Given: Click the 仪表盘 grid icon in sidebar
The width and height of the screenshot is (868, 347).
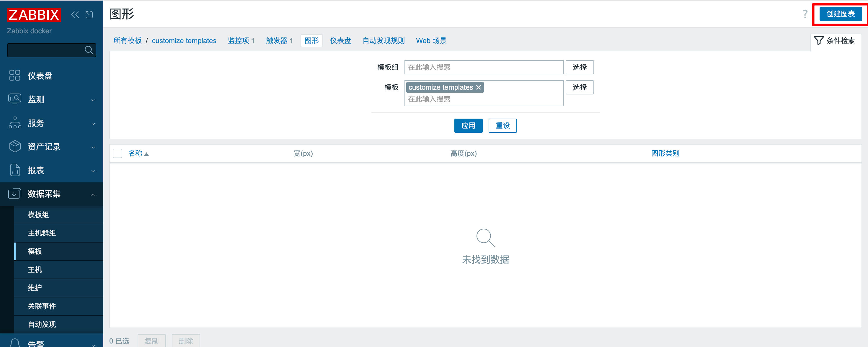Looking at the screenshot, I should point(15,75).
